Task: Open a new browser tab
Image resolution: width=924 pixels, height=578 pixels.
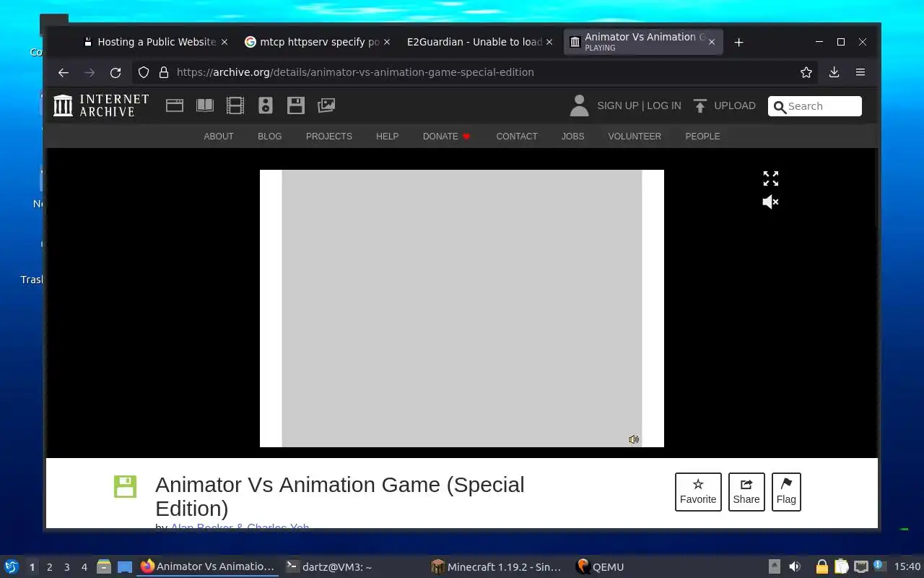Action: (738, 43)
